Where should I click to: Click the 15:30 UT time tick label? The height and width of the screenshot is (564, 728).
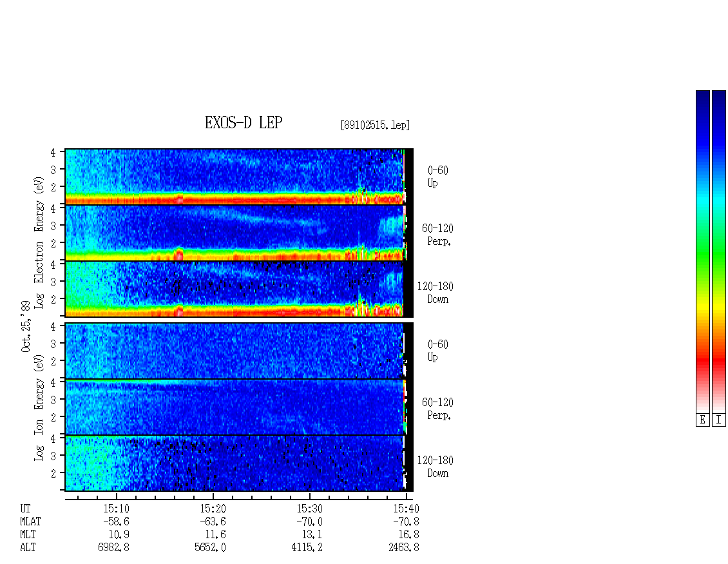point(309,509)
